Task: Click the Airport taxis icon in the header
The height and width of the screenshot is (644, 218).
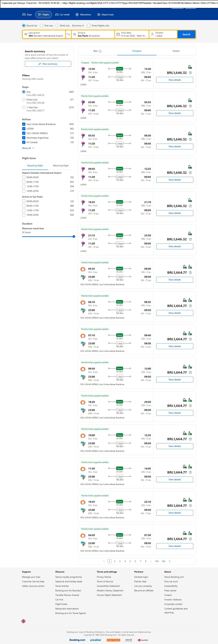Action: point(99,15)
